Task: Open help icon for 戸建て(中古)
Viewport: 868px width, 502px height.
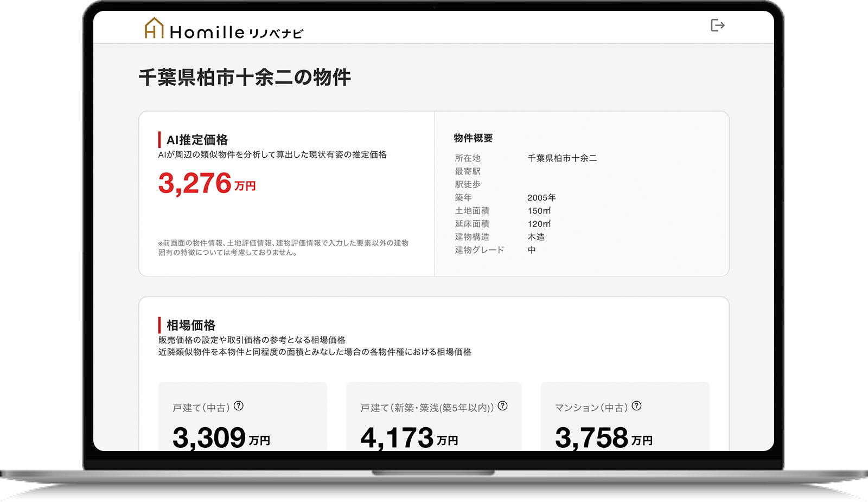Action: pyautogui.click(x=239, y=406)
